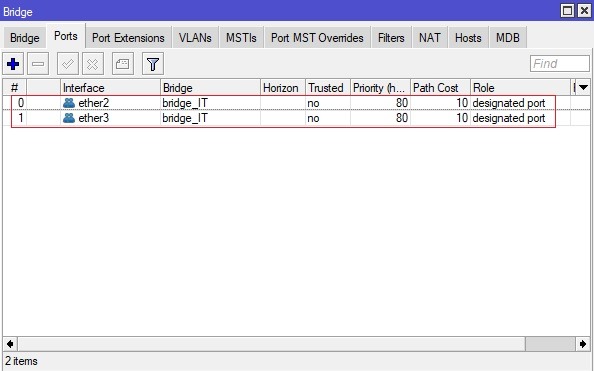Open the Port Extensions tab
The height and width of the screenshot is (371, 594).
[x=128, y=38]
